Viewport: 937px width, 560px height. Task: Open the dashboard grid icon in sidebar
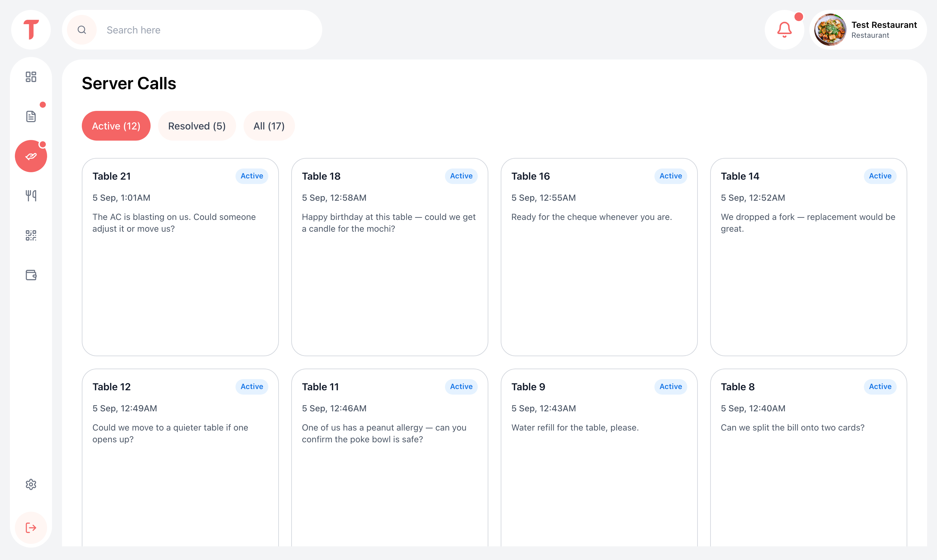pos(31,77)
